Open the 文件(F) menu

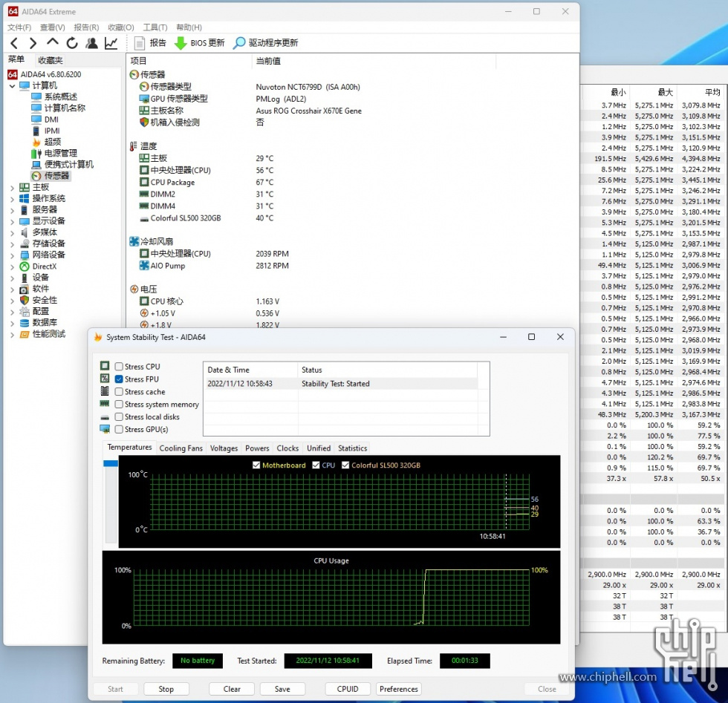(x=19, y=27)
